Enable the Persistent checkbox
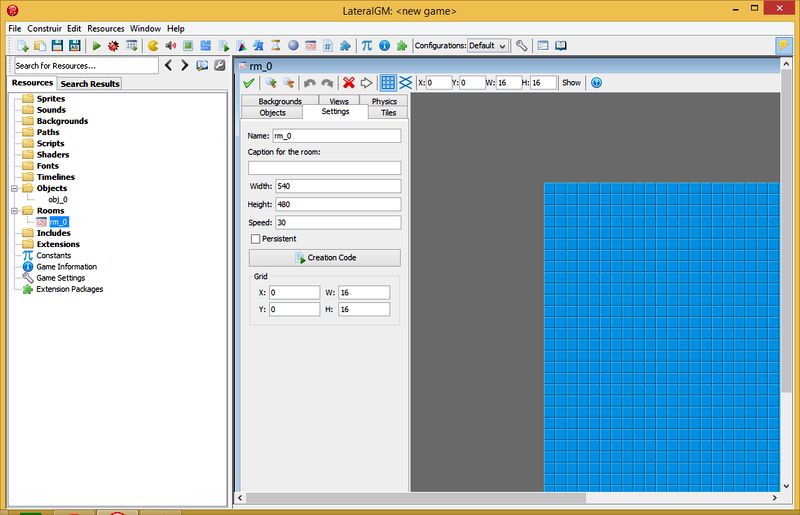This screenshot has width=800, height=515. [x=256, y=239]
